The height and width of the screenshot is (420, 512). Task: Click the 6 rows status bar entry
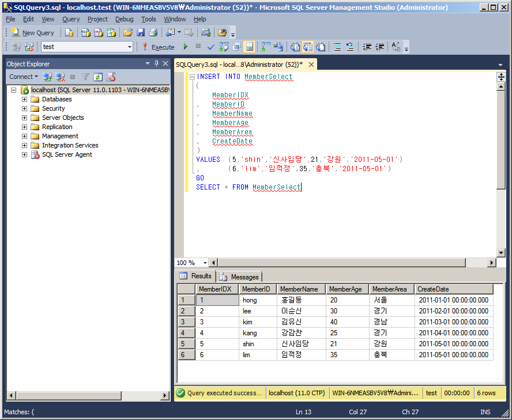[x=486, y=393]
